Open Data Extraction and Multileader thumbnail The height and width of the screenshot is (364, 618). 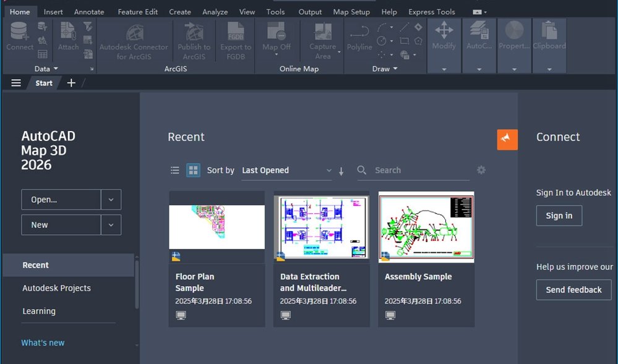(322, 227)
